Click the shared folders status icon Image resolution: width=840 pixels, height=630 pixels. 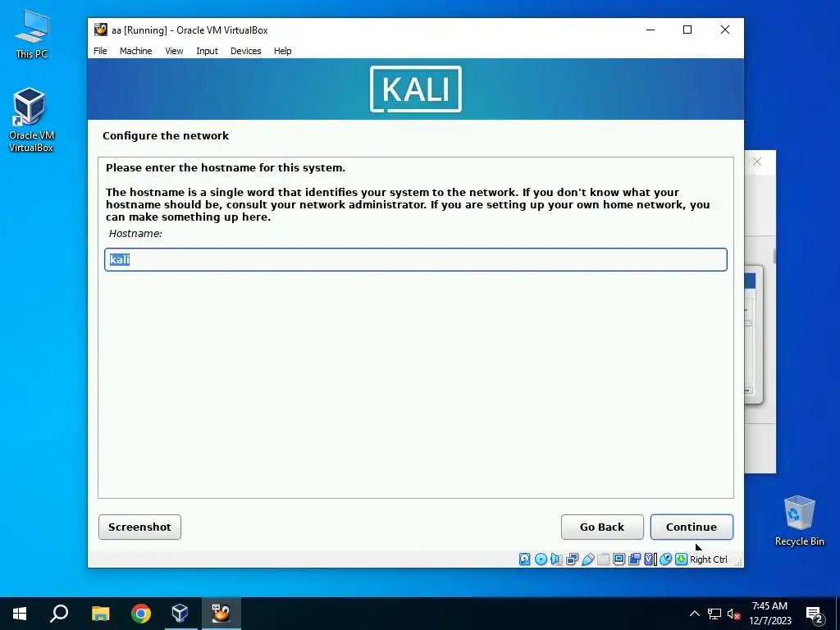[x=603, y=559]
